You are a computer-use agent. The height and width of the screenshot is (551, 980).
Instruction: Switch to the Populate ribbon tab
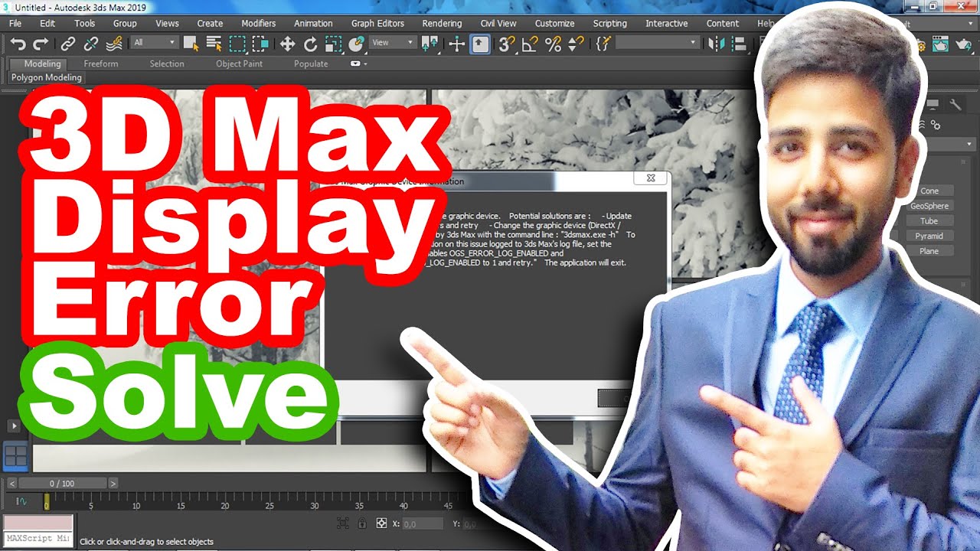(x=311, y=64)
